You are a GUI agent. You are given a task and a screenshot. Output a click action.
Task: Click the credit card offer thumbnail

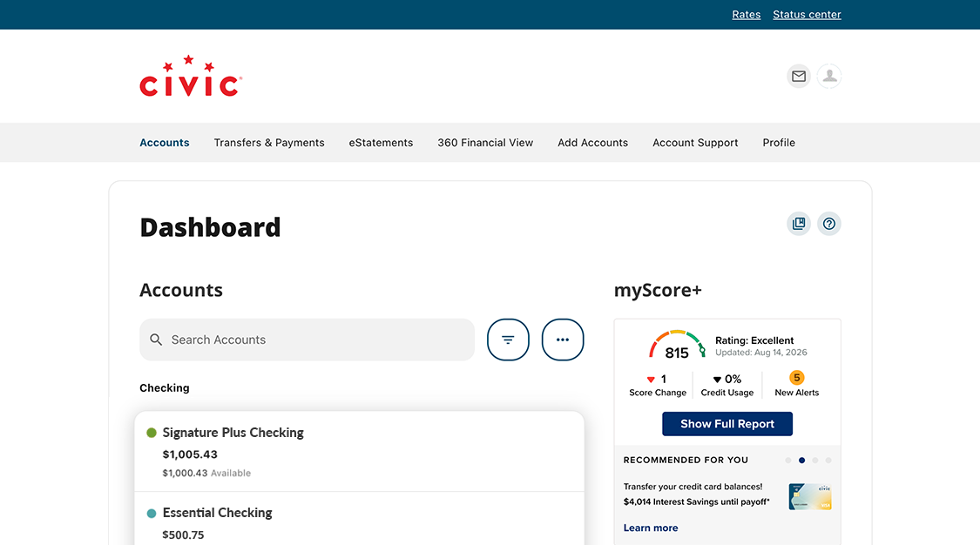pyautogui.click(x=810, y=497)
